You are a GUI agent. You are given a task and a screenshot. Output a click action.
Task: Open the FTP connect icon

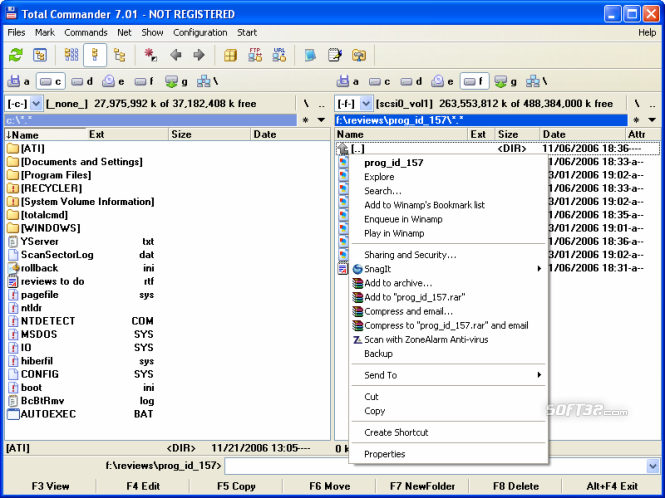(255, 55)
